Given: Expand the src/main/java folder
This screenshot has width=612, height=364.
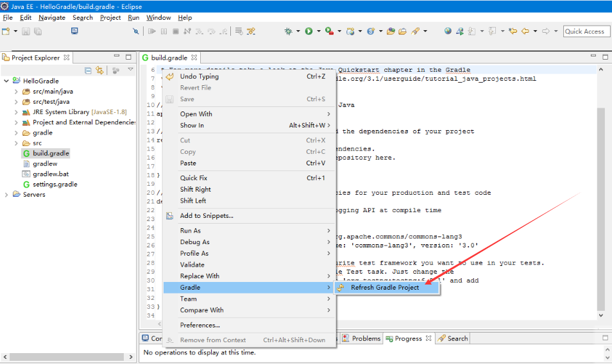Looking at the screenshot, I should (16, 92).
